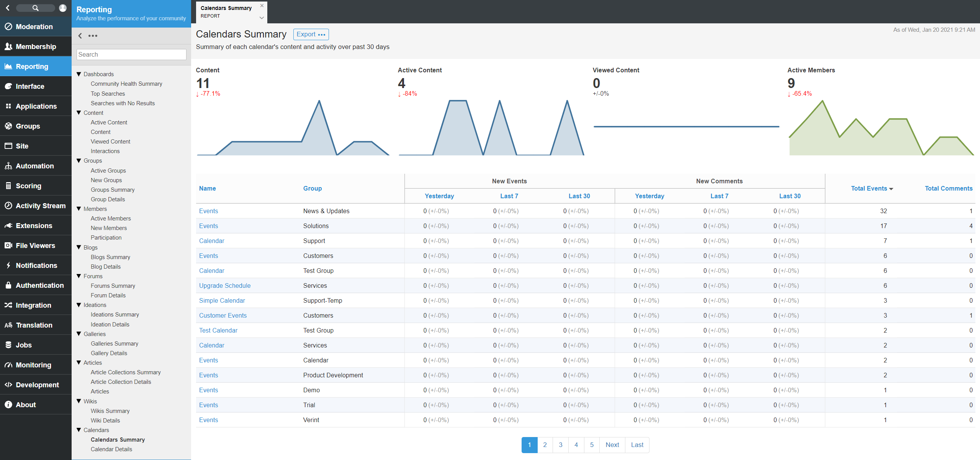Sort table by Group column
The height and width of the screenshot is (460, 980).
coord(312,188)
